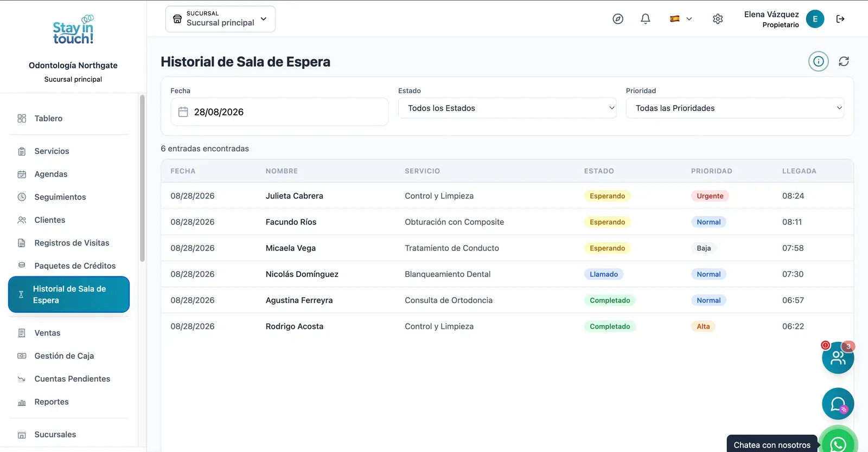Open Sucursales menu item
The image size is (868, 452).
pyautogui.click(x=55, y=435)
